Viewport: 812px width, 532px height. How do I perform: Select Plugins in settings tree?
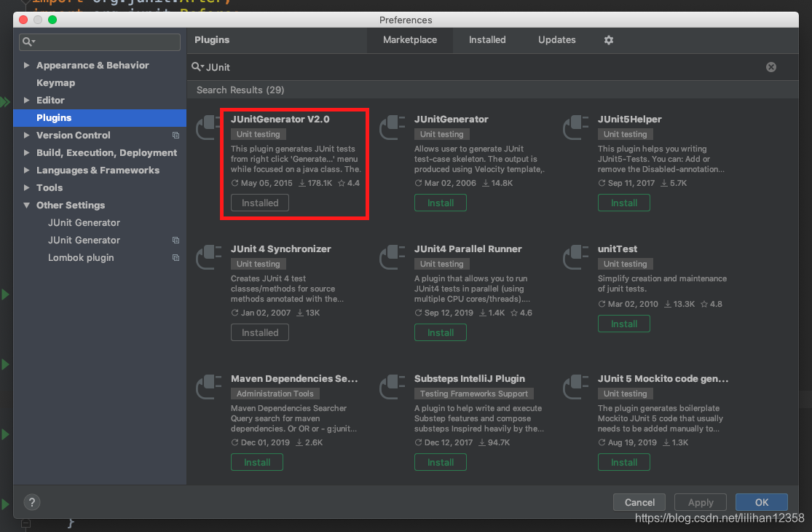pos(100,118)
